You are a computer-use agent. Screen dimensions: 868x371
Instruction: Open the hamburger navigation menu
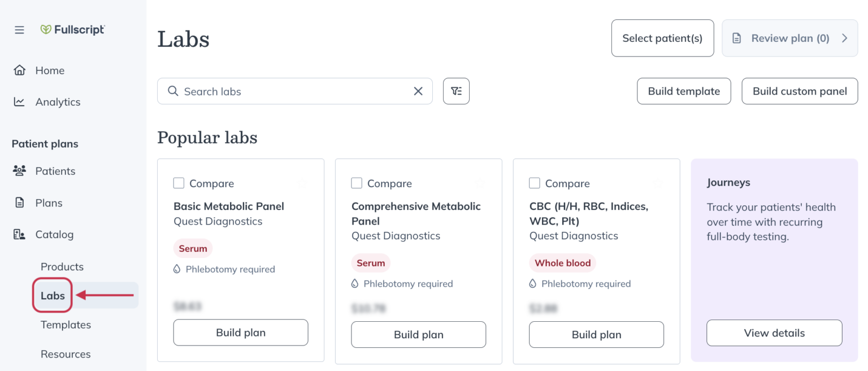pos(19,30)
